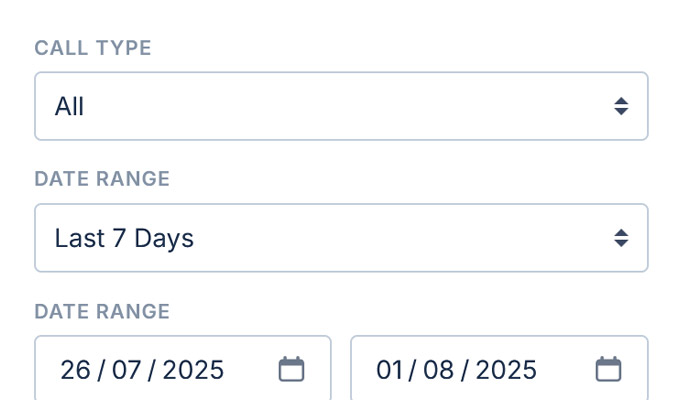This screenshot has height=400, width=682.
Task: Open the Last 7 Days dropdown
Action: click(340, 238)
